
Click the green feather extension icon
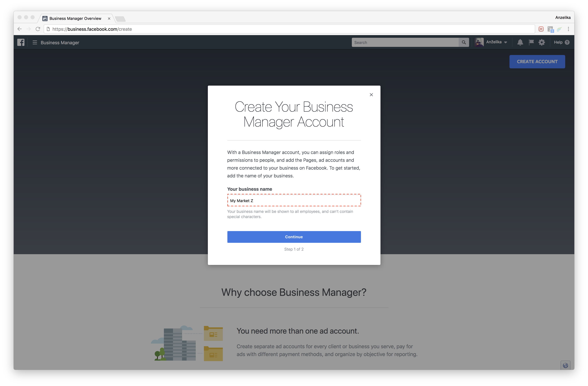(559, 29)
